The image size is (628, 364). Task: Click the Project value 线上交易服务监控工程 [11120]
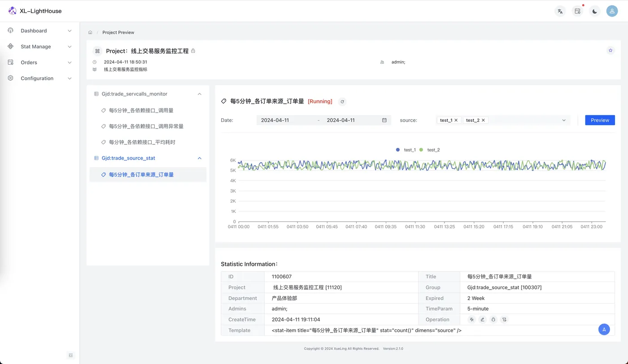pyautogui.click(x=307, y=287)
